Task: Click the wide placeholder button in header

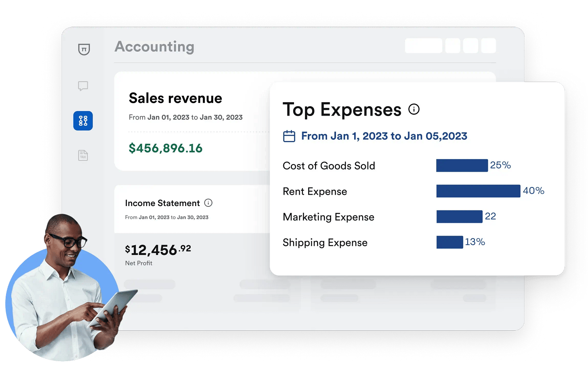Action: pyautogui.click(x=424, y=46)
